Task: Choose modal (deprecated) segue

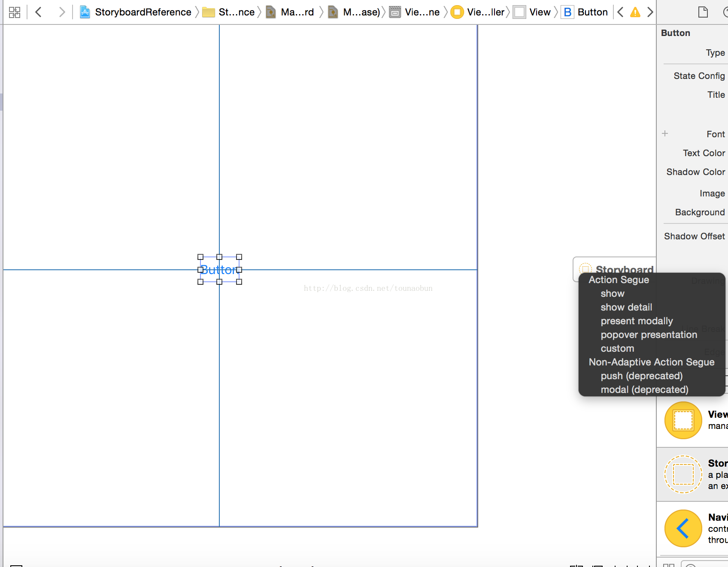Action: [x=644, y=389]
